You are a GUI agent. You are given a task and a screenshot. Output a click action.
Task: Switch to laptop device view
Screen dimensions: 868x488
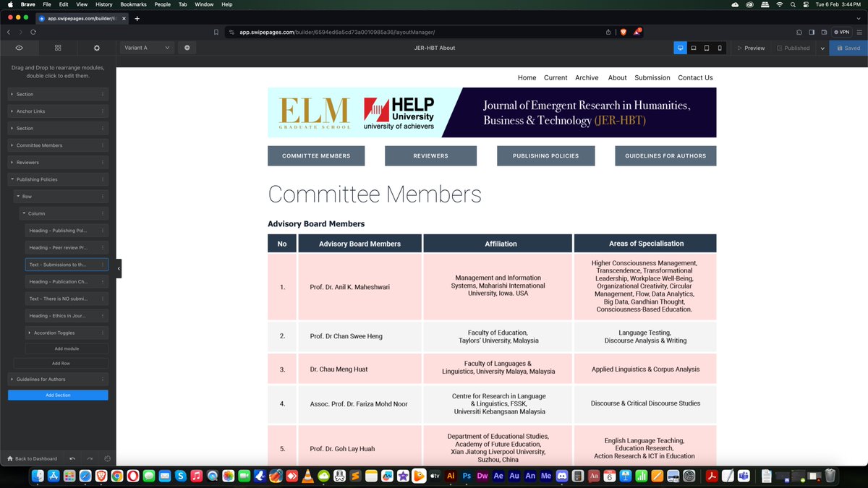(693, 48)
